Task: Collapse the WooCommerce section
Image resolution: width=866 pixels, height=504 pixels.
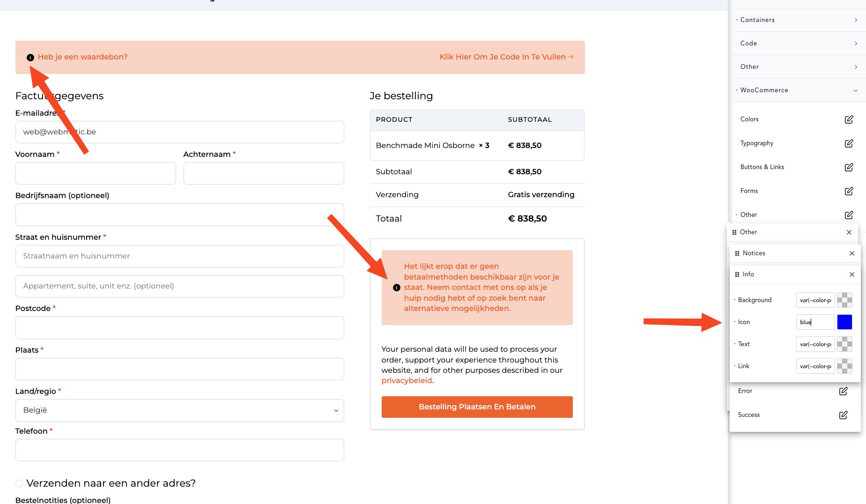Action: 856,90
